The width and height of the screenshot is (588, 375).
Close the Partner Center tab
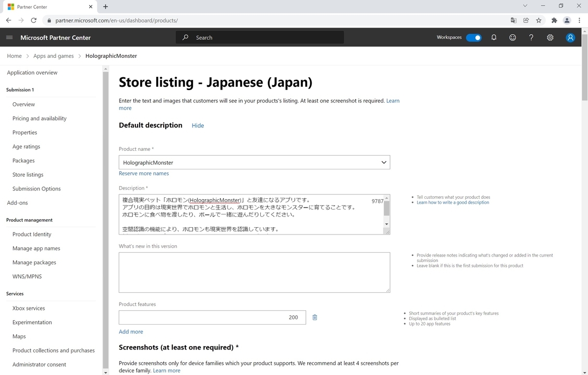(x=91, y=7)
